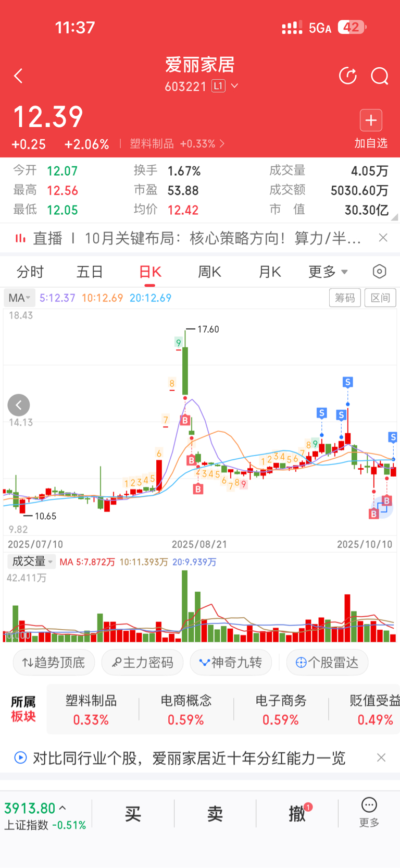
Task: Open 塑料制品 +0.33% sector link
Action: [x=177, y=144]
